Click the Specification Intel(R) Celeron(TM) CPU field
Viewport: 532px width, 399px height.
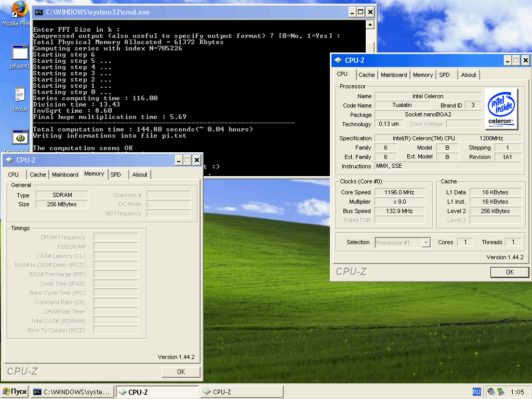click(448, 138)
